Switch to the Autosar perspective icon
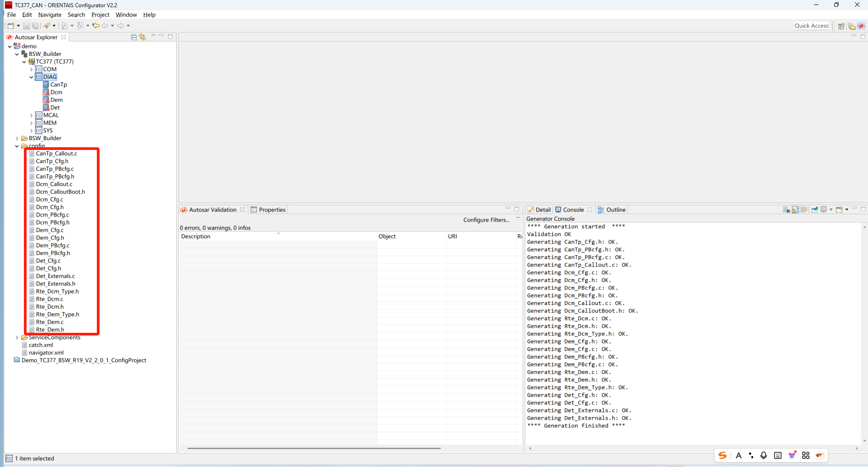 861,26
